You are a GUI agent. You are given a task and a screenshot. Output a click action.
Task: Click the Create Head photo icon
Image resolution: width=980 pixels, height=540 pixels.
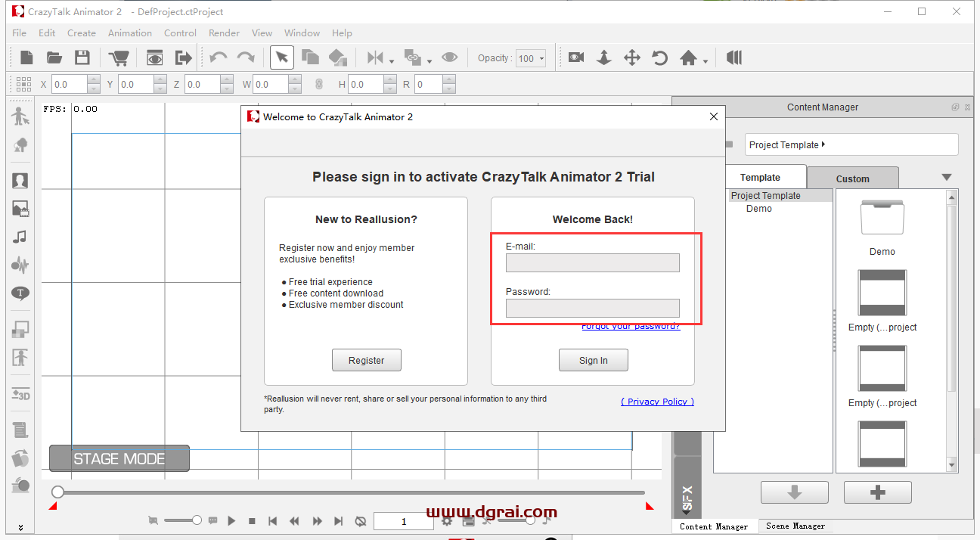[20, 181]
